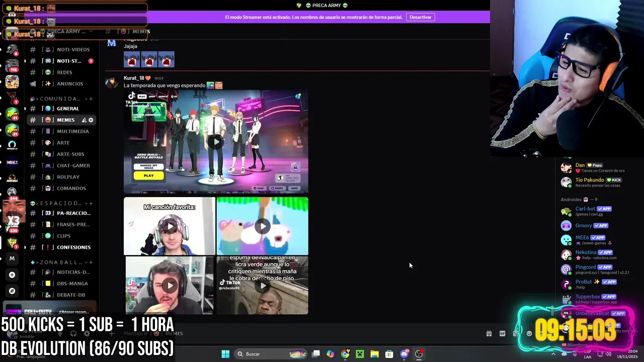Viewport: 644px width, 362px height.
Task: Open File Explorer from the taskbar
Action: coord(374,354)
